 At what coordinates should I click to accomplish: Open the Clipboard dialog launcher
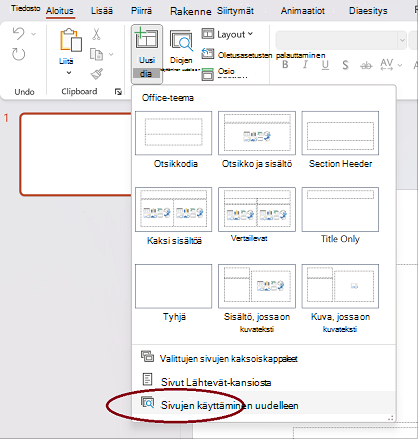click(x=118, y=92)
